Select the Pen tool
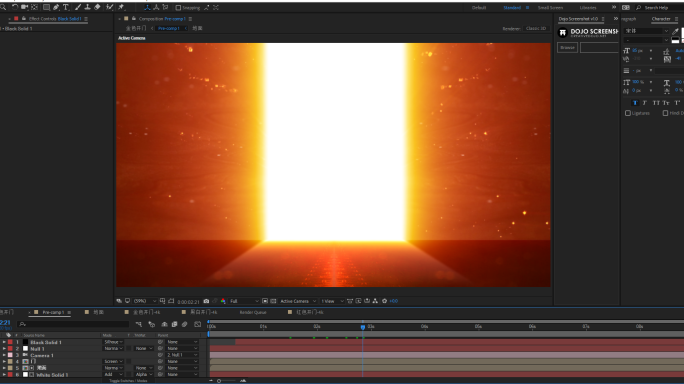This screenshot has width=684, height=384. tap(56, 7)
